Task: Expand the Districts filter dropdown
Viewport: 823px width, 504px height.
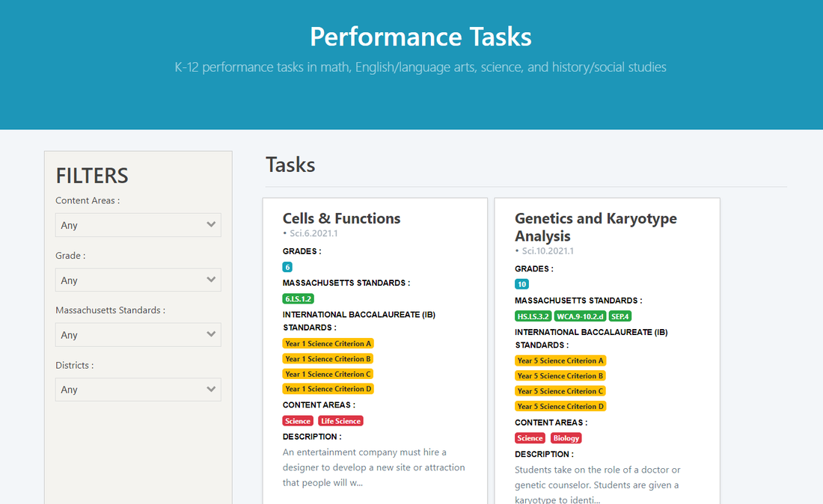Action: 138,390
